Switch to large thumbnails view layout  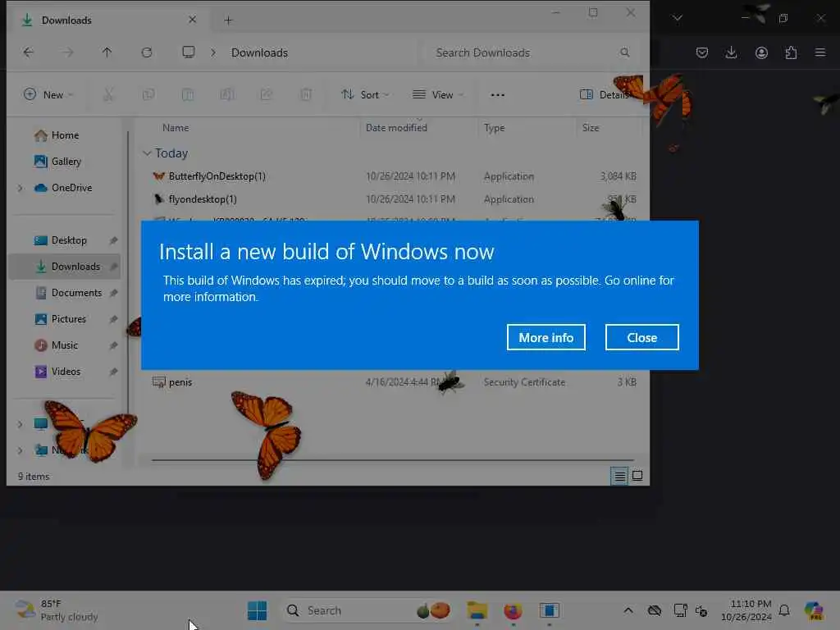(x=637, y=476)
